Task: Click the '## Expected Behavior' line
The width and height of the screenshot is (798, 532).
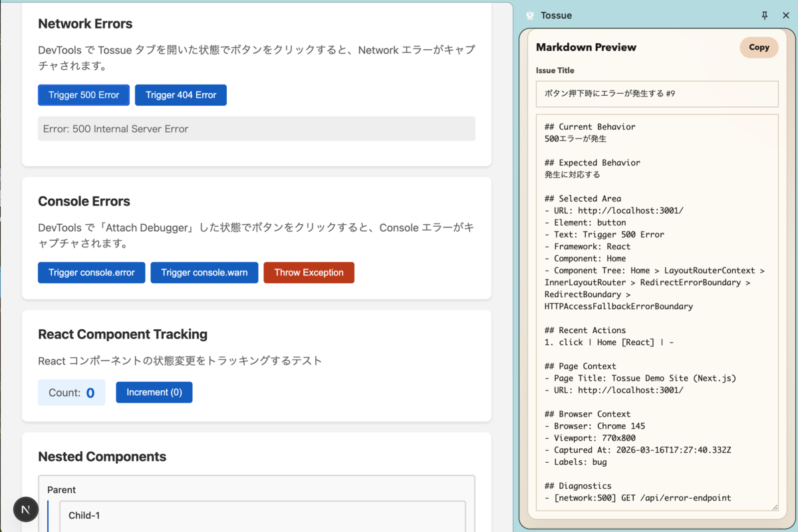Action: tap(593, 163)
